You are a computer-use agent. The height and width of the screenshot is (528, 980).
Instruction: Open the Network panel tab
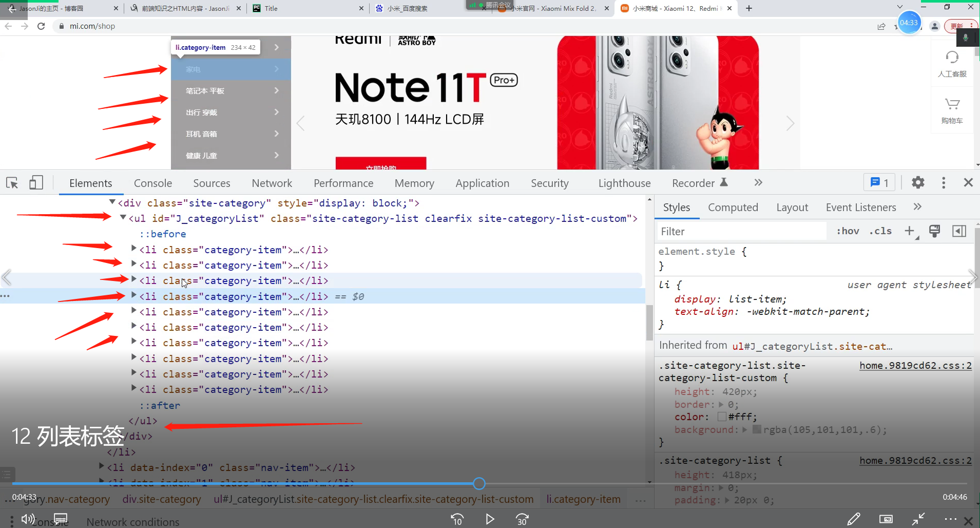tap(272, 183)
